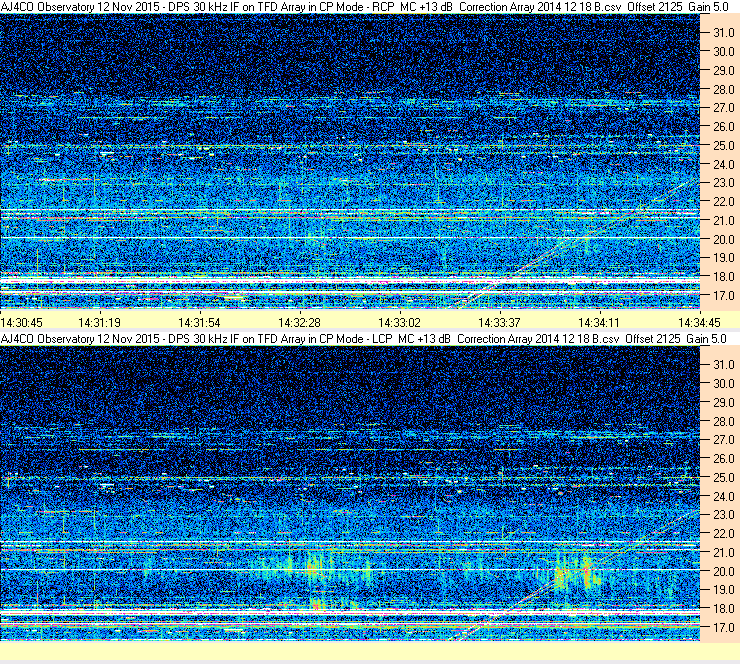This screenshot has height=664, width=740.
Task: Click the 28.0 frequency label on RCP scale
Action: 723,89
